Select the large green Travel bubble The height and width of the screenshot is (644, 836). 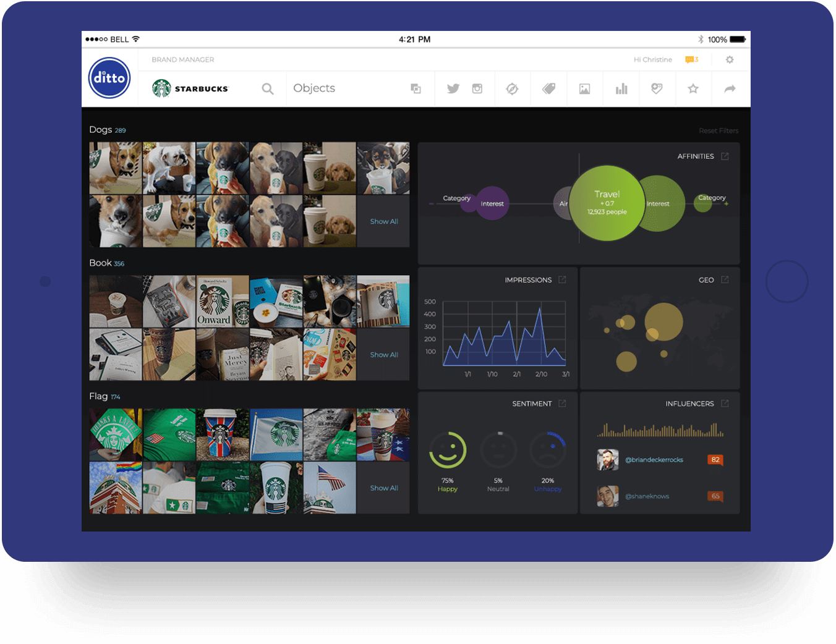click(607, 203)
